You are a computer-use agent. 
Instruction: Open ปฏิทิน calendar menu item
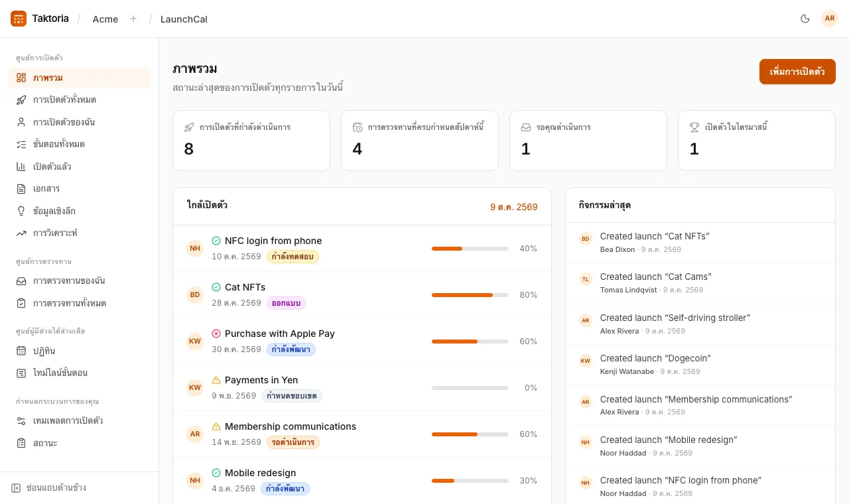(79, 351)
